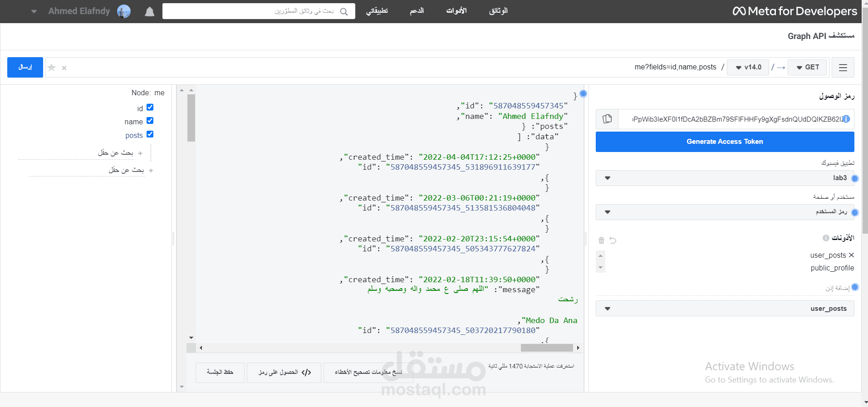
Task: Click the post id 587048559457345_531896911639177
Action: coord(463,167)
